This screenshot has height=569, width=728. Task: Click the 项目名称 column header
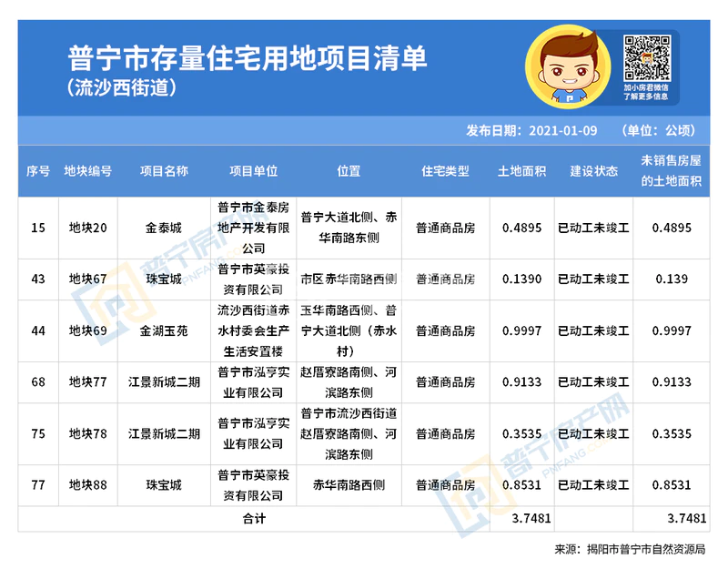(164, 171)
